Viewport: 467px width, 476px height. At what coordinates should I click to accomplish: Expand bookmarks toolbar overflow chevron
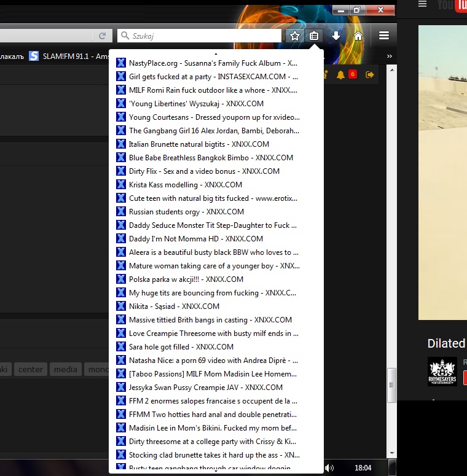tap(389, 56)
